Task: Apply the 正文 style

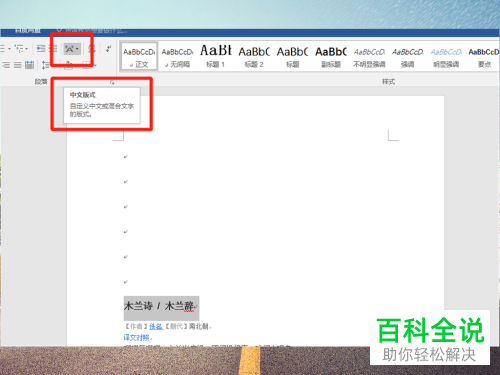Action: click(139, 56)
